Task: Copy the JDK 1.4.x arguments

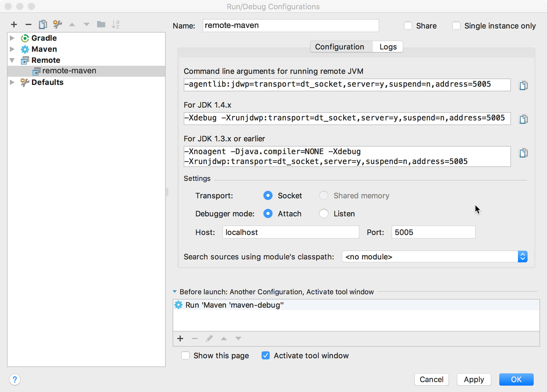Action: 523,119
